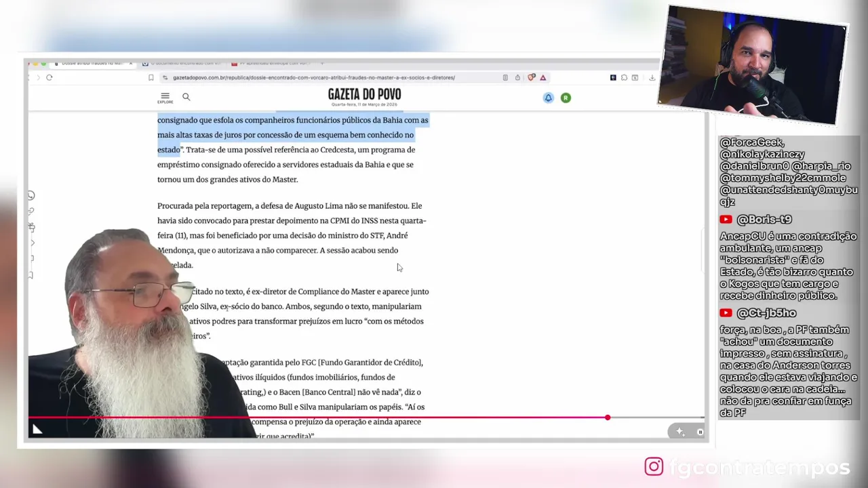Click the sparkle AI icon bottom right
Viewport: 868px width, 488px height.
click(x=680, y=432)
